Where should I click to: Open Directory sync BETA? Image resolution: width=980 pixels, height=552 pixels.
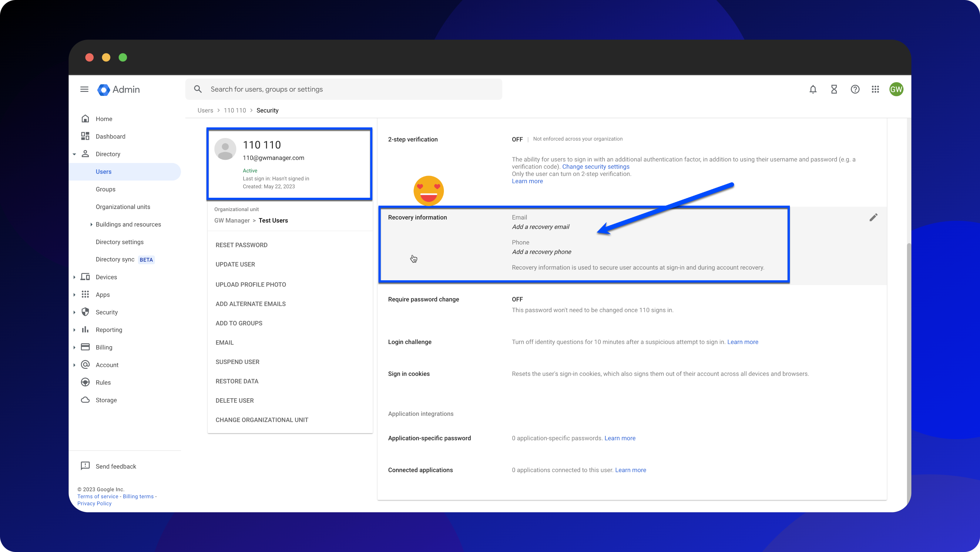tap(125, 259)
